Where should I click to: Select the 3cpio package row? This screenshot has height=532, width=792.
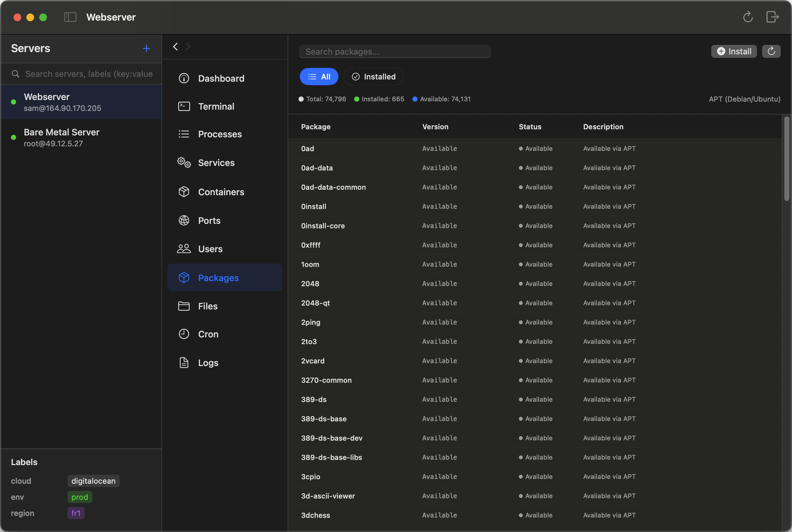click(x=535, y=477)
